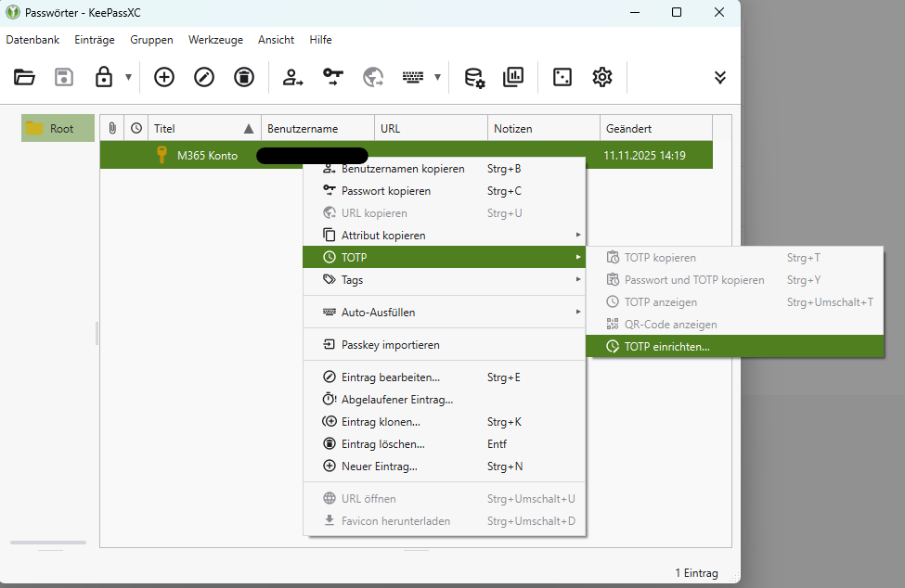Click the edit entry pencil icon
Viewport: 905px width, 588px height.
(x=204, y=77)
